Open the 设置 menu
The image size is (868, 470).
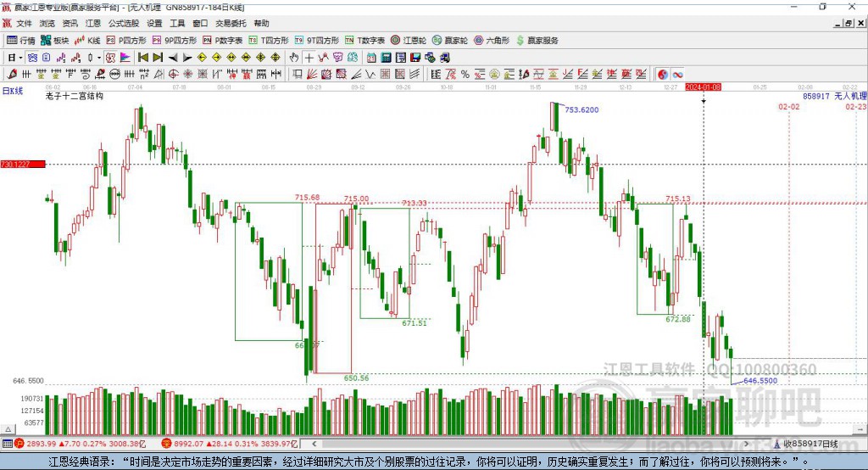click(154, 23)
